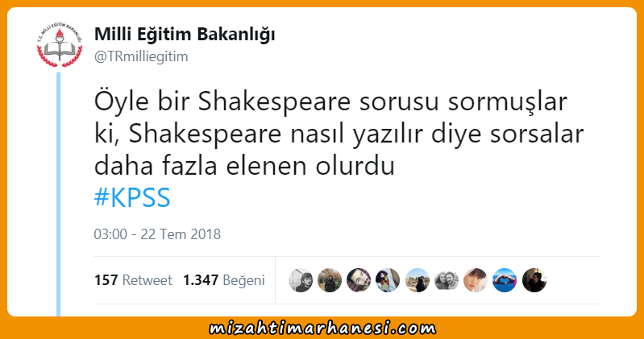Open the cartoon illustration liker avatar
The height and width of the screenshot is (339, 644).
click(388, 280)
